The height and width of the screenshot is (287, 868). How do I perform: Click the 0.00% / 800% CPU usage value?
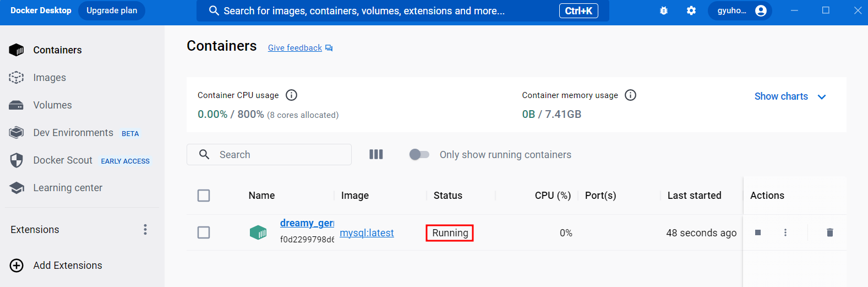pos(231,115)
